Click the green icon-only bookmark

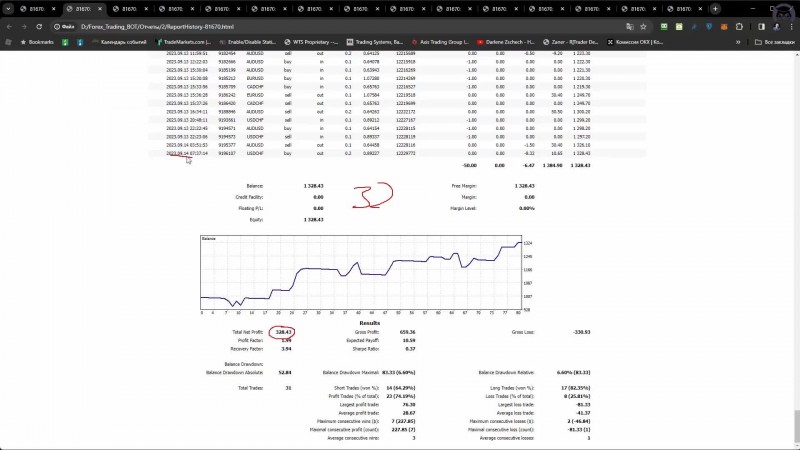pyautogui.click(x=65, y=42)
